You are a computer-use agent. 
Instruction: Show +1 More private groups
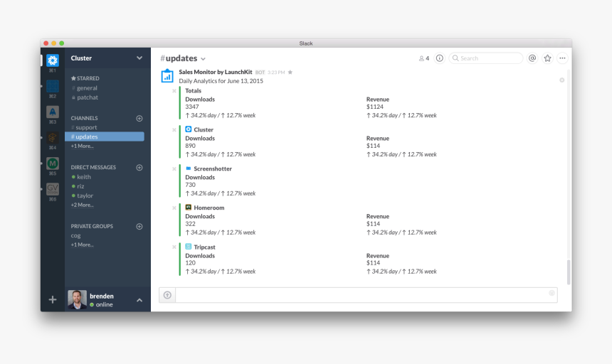[x=82, y=245]
